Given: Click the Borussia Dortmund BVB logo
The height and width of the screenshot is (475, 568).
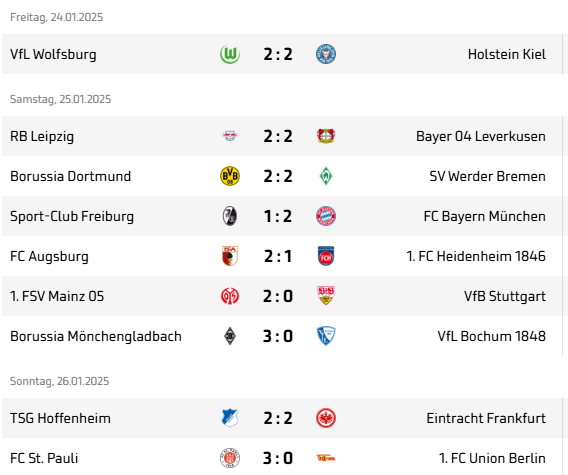Looking at the screenshot, I should point(230,176).
